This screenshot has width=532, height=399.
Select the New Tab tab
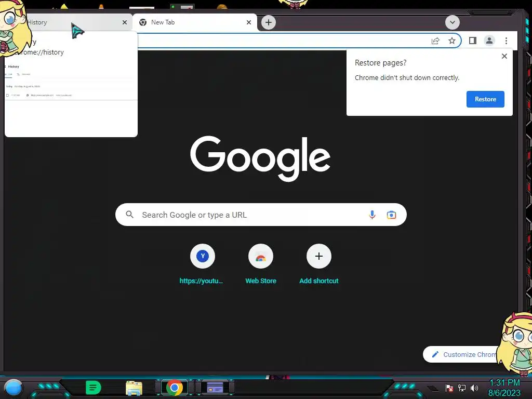tap(195, 22)
